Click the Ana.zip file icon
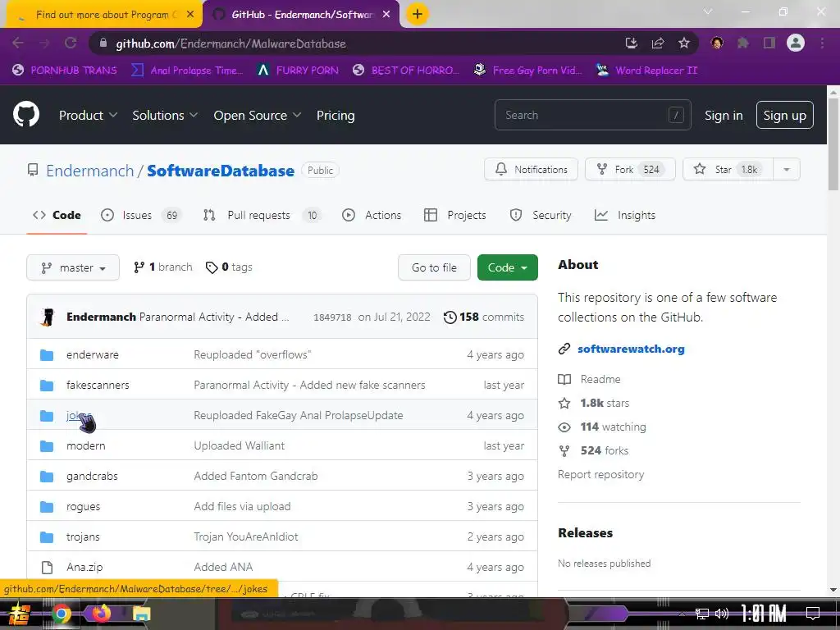The width and height of the screenshot is (840, 630). (47, 567)
